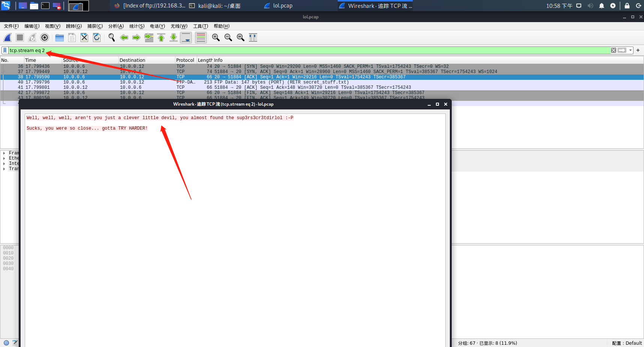
Task: Sort packet list by Info column
Action: (x=428, y=60)
